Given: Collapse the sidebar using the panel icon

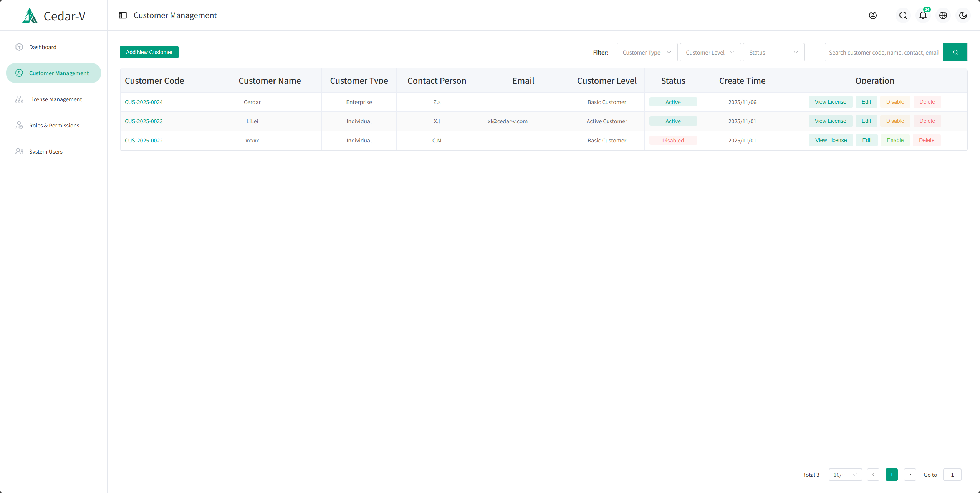Looking at the screenshot, I should 123,15.
